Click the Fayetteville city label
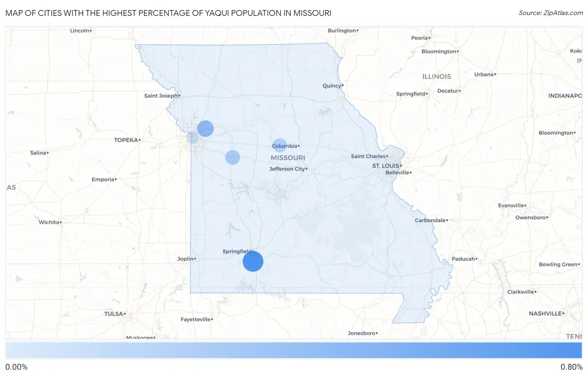The width and height of the screenshot is (588, 376). (195, 320)
